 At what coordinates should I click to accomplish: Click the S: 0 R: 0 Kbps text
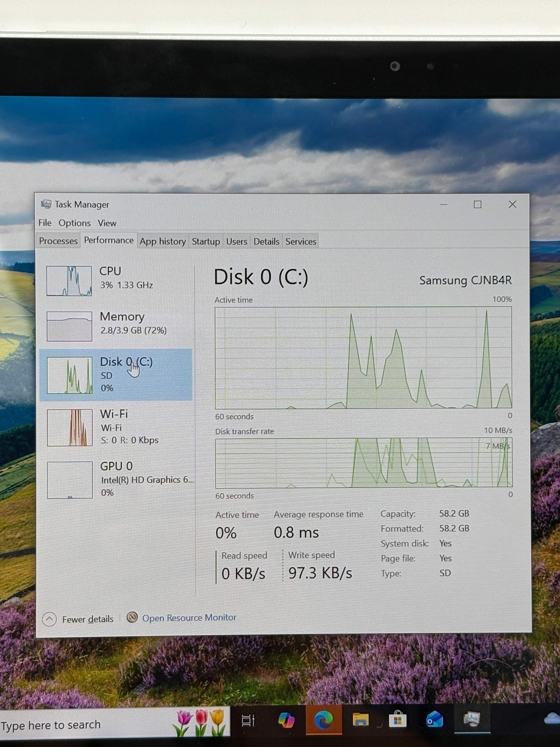130,440
